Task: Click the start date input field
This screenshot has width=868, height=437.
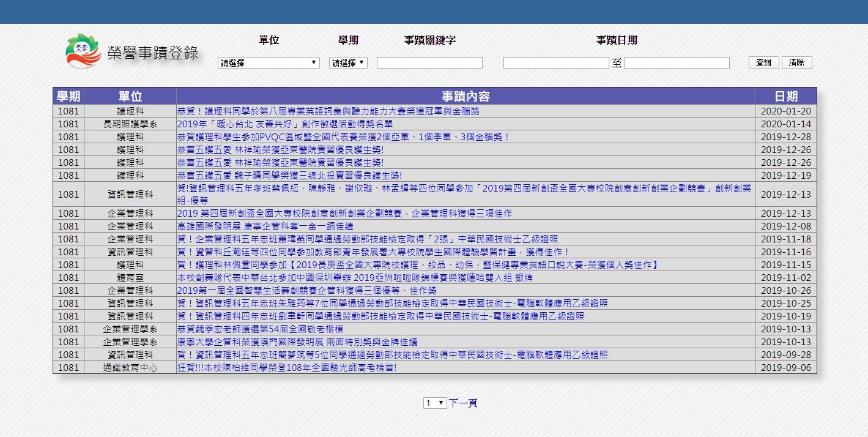Action: [x=556, y=62]
